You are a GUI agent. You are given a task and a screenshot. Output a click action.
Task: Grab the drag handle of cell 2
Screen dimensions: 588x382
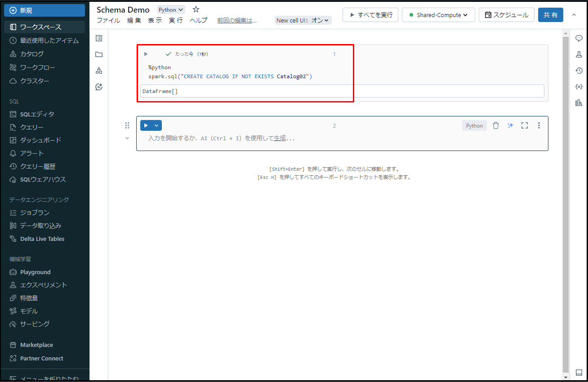click(127, 125)
